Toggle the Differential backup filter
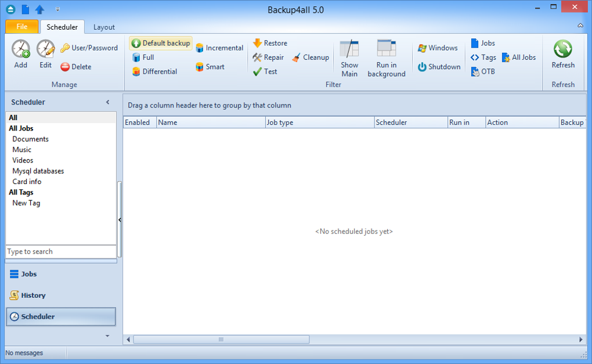 154,71
